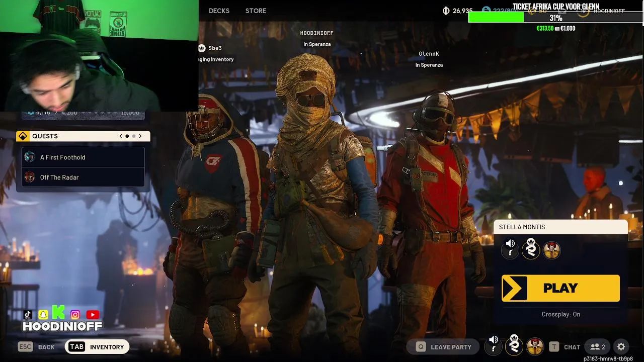Click the T key hint icon
Image resolution: width=644 pixels, height=362 pixels.
tap(554, 347)
